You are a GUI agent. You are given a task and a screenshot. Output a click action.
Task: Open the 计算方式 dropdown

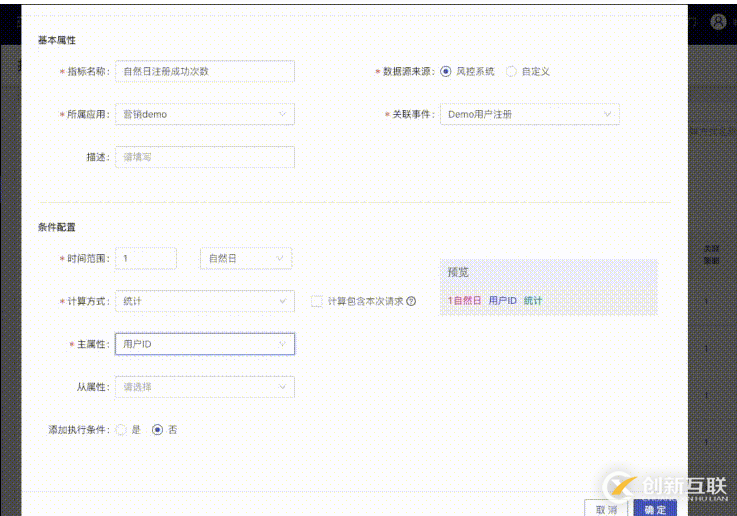205,301
